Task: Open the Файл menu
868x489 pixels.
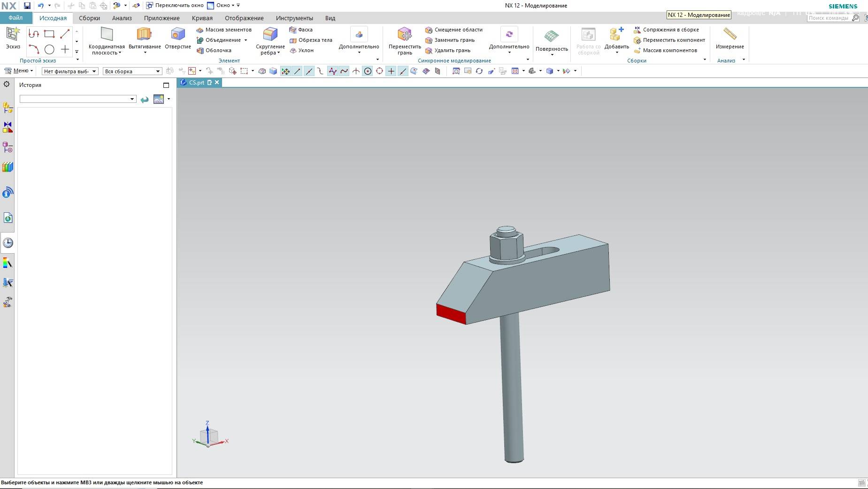Action: point(15,18)
